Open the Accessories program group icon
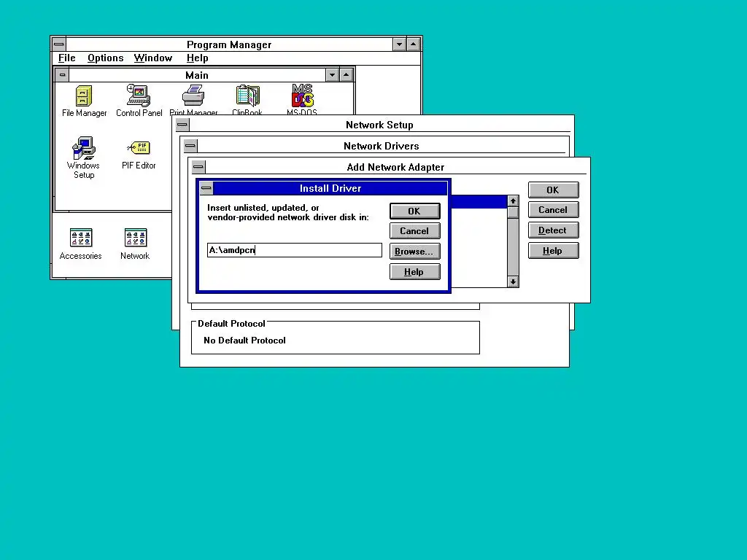The width and height of the screenshot is (747, 560). point(80,244)
